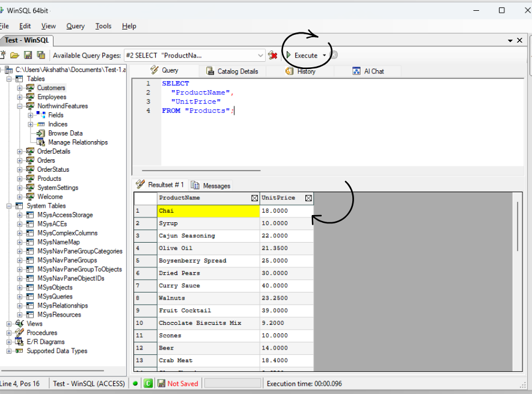Open the Available Query Pages dropdown
The image size is (532, 394).
(260, 55)
